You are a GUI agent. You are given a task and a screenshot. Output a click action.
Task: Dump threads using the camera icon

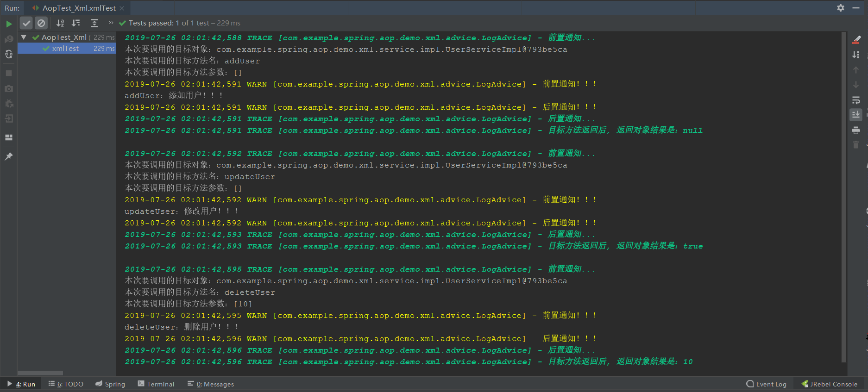click(9, 88)
